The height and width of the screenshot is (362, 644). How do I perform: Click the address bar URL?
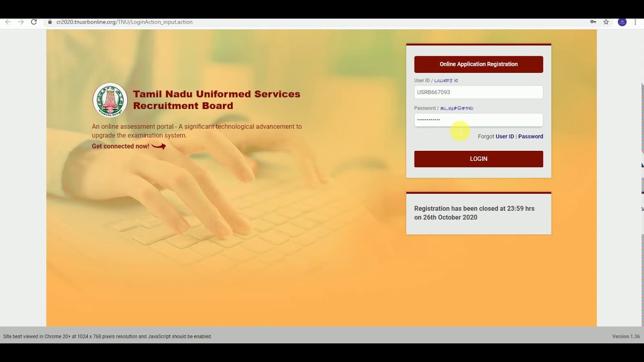click(124, 22)
